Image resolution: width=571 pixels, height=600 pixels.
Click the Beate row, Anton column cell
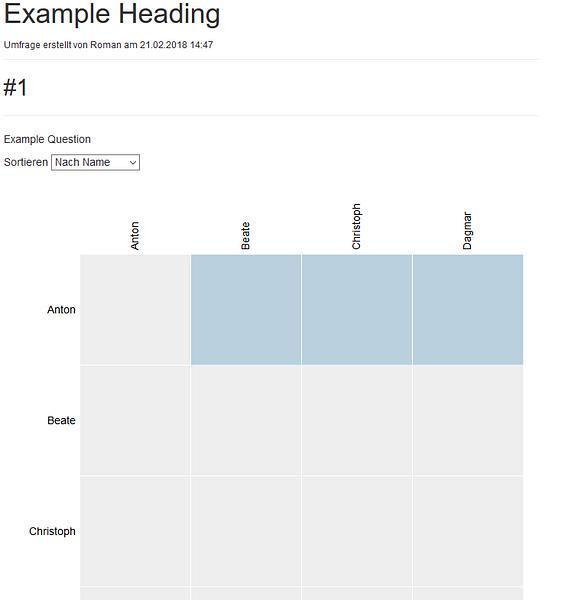pos(135,421)
